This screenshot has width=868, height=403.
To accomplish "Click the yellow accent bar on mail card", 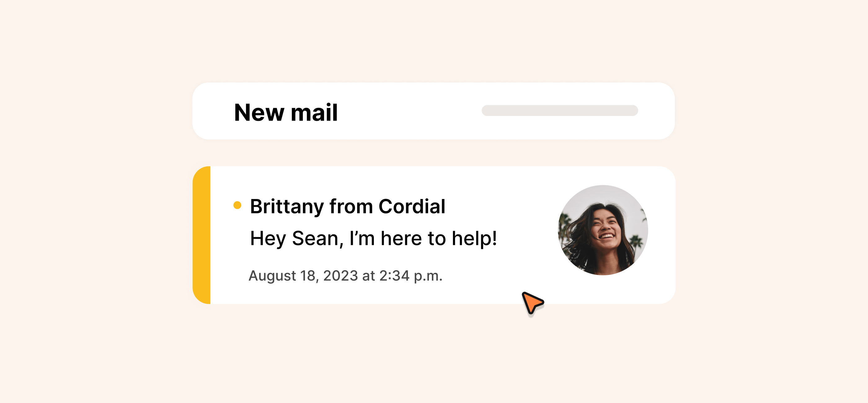I will (201, 235).
